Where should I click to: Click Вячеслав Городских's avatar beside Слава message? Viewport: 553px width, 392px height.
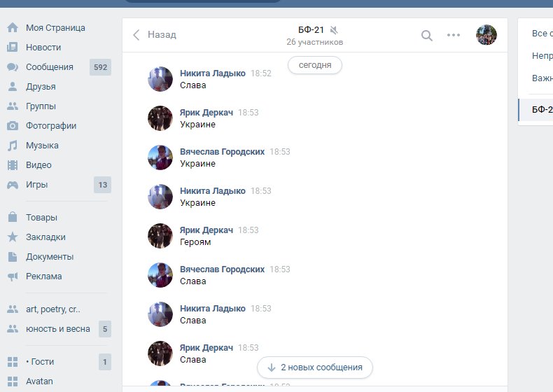click(160, 275)
